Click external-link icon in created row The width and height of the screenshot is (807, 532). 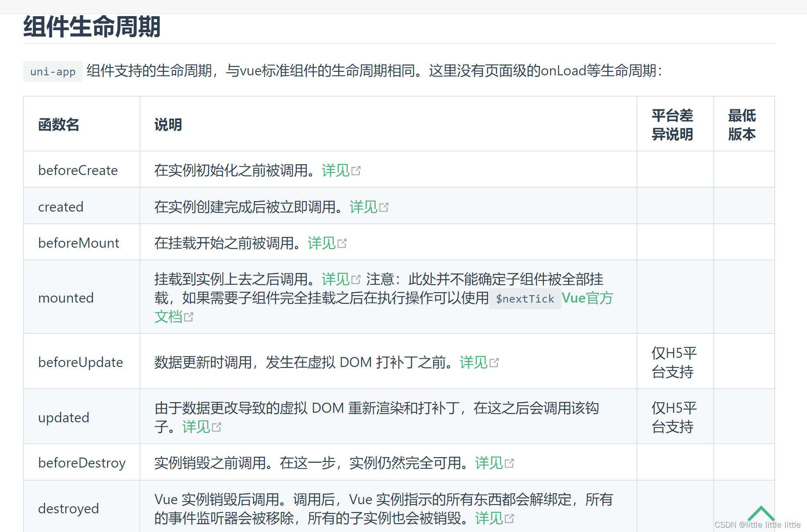pyautogui.click(x=384, y=207)
